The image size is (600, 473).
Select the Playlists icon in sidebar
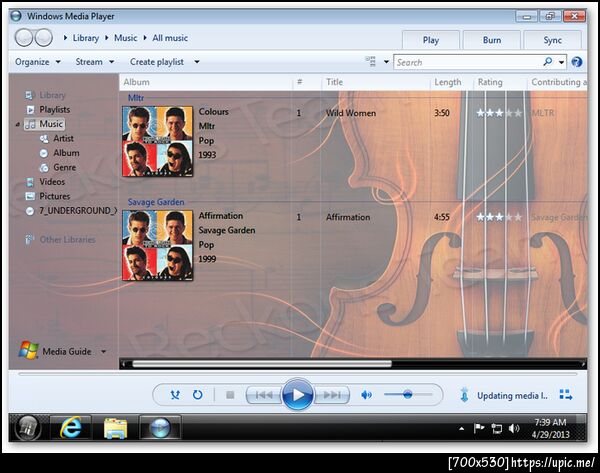tap(31, 110)
